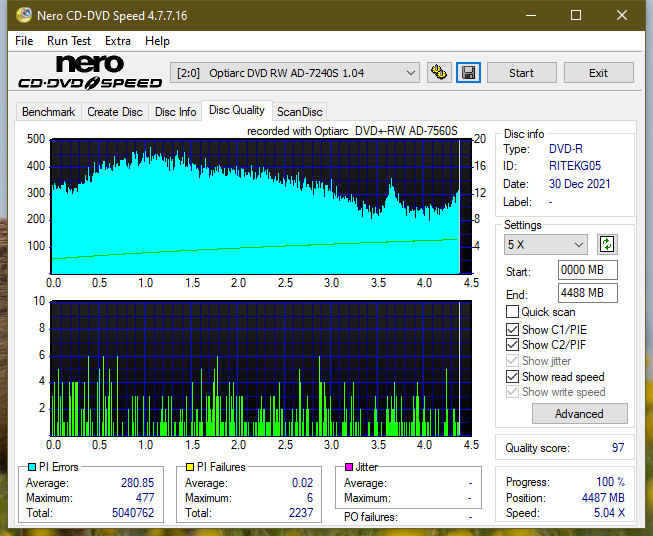This screenshot has width=653, height=536.
Task: Open the File menu
Action: (24, 41)
